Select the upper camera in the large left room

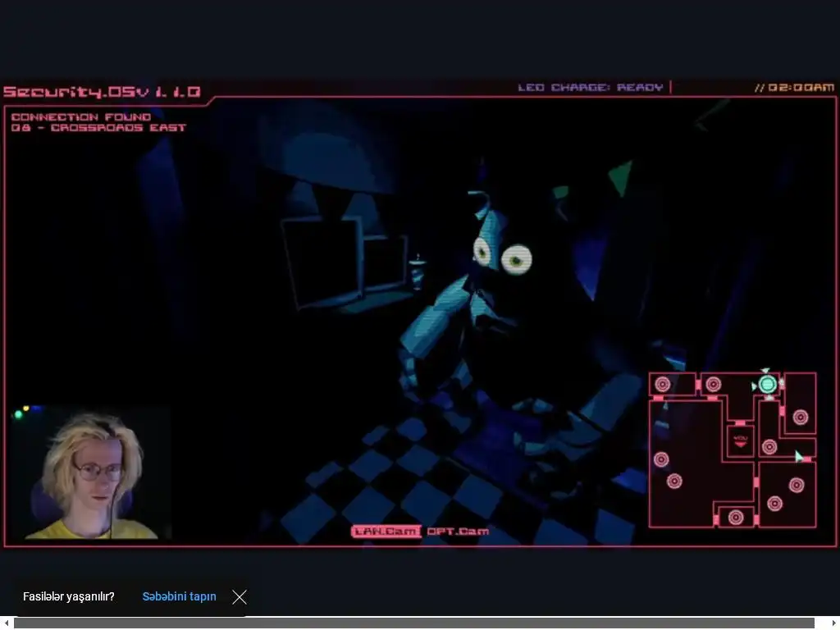pos(661,459)
